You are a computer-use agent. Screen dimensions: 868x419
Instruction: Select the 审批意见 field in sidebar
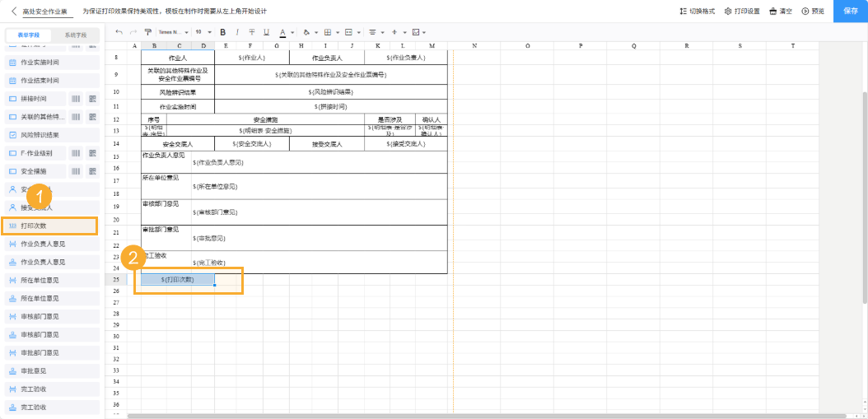(52, 371)
